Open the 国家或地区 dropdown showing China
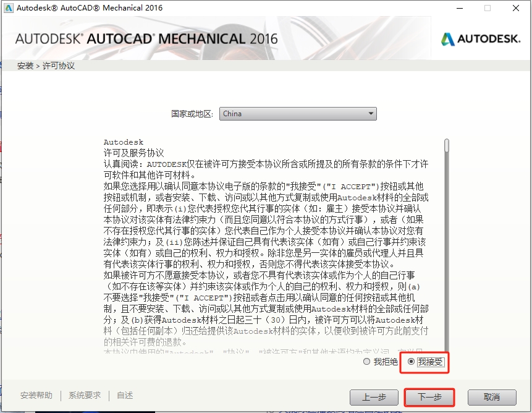The image size is (532, 413). [x=298, y=114]
